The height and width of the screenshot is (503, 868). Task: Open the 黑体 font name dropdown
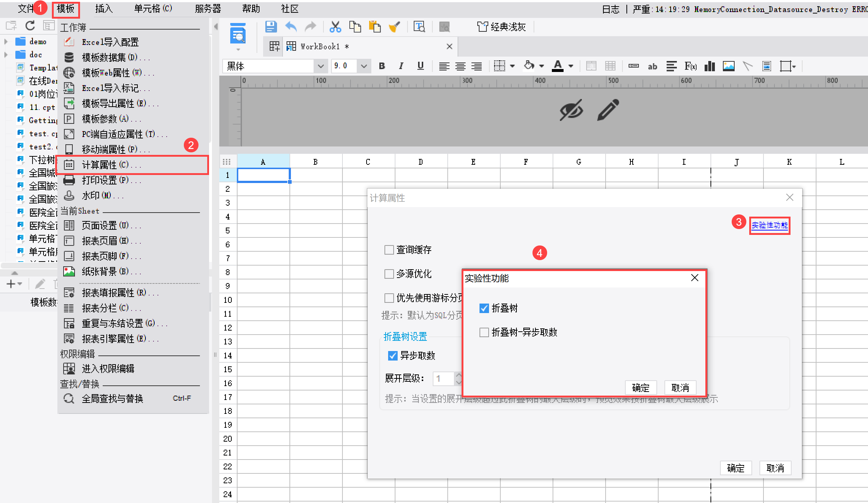(321, 66)
